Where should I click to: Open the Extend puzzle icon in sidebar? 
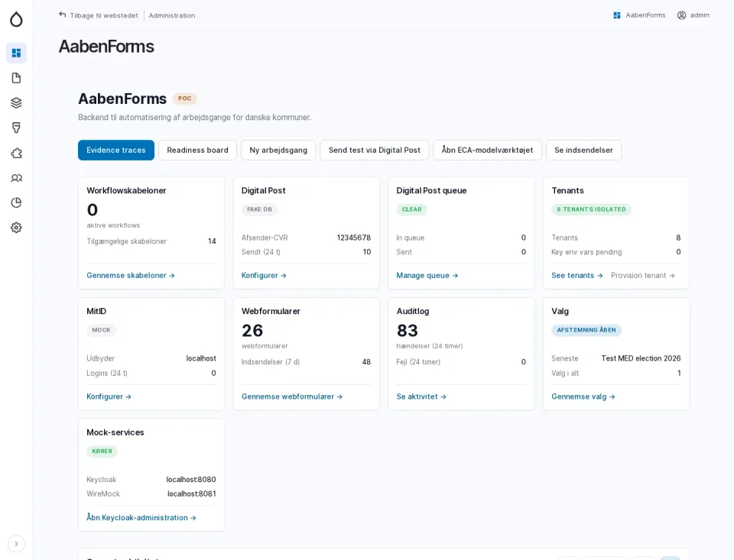click(x=16, y=153)
